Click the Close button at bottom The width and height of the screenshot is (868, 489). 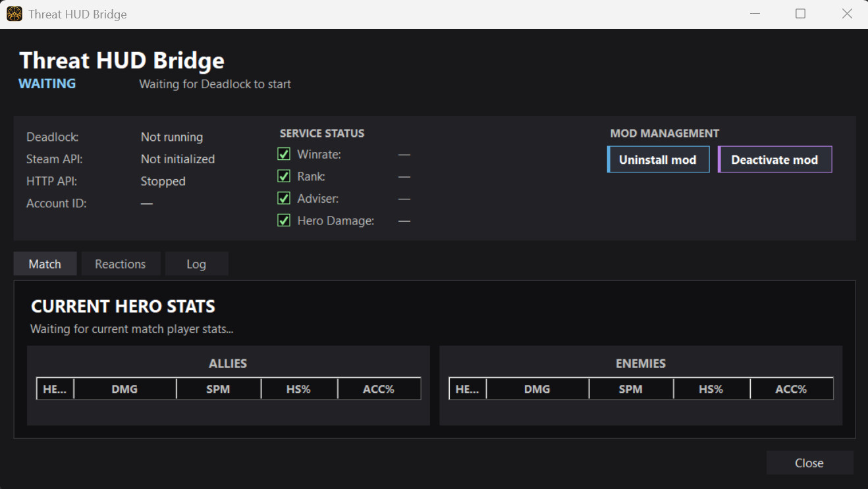[809, 463]
